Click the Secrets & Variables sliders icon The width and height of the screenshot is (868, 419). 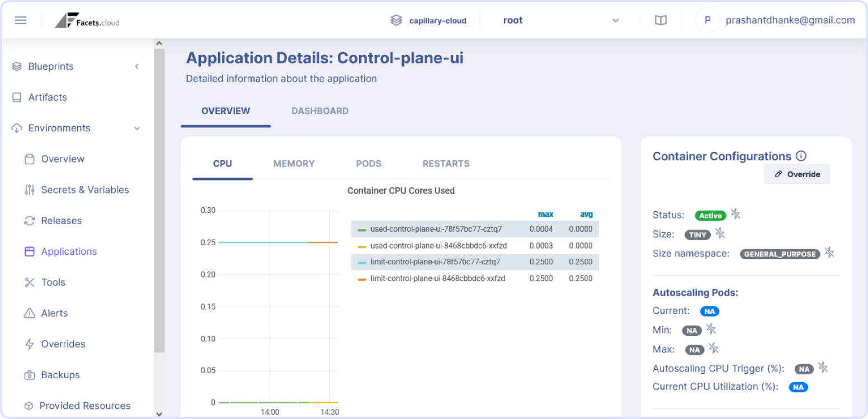[x=30, y=190]
